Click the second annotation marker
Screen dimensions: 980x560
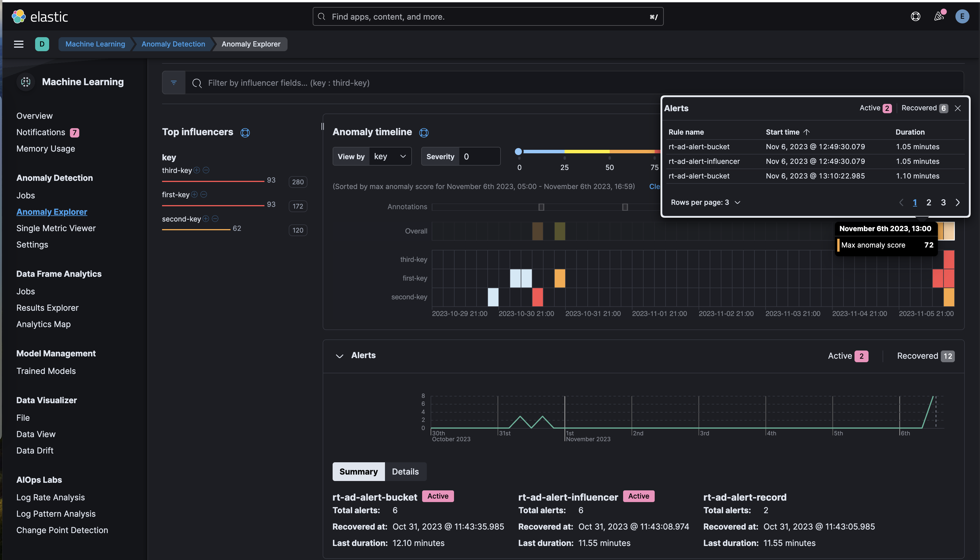click(625, 207)
